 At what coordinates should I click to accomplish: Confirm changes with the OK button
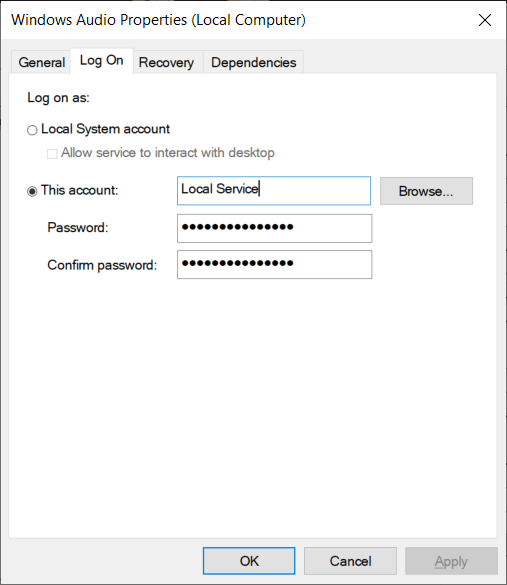point(249,561)
